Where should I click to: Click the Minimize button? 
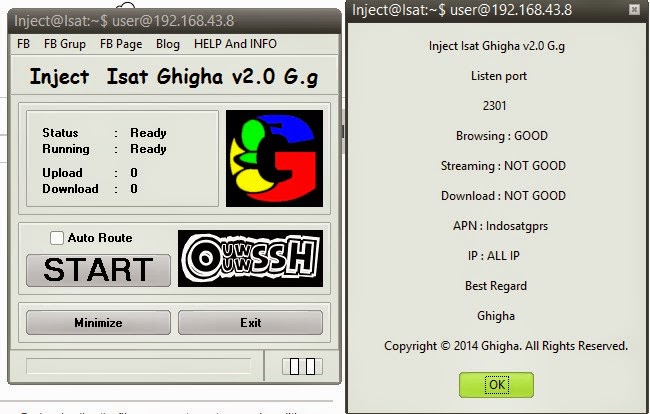click(98, 322)
